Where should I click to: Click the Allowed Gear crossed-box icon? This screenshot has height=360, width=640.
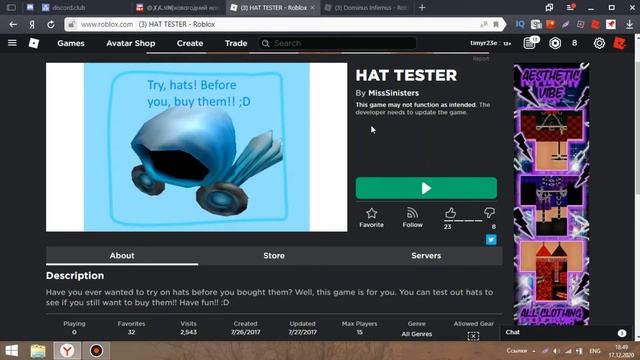pos(473,336)
